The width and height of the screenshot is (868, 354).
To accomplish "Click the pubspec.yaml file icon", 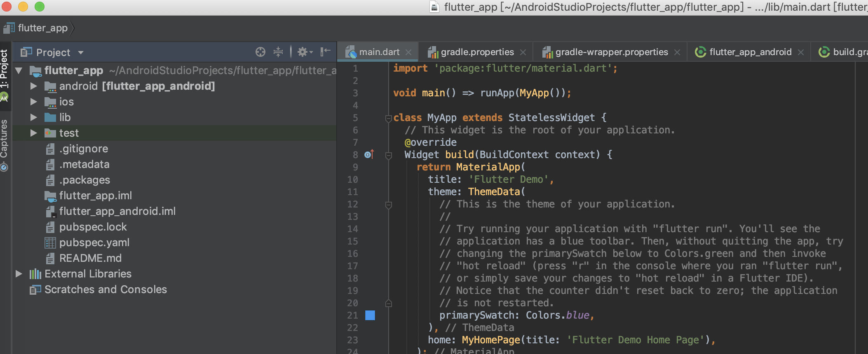I will [50, 243].
